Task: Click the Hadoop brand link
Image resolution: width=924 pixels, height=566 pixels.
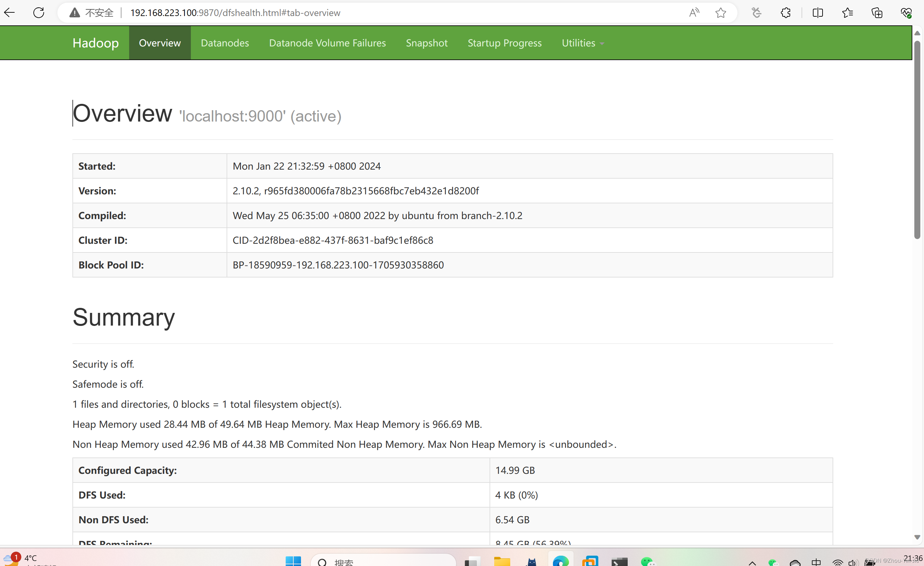Action: click(96, 43)
